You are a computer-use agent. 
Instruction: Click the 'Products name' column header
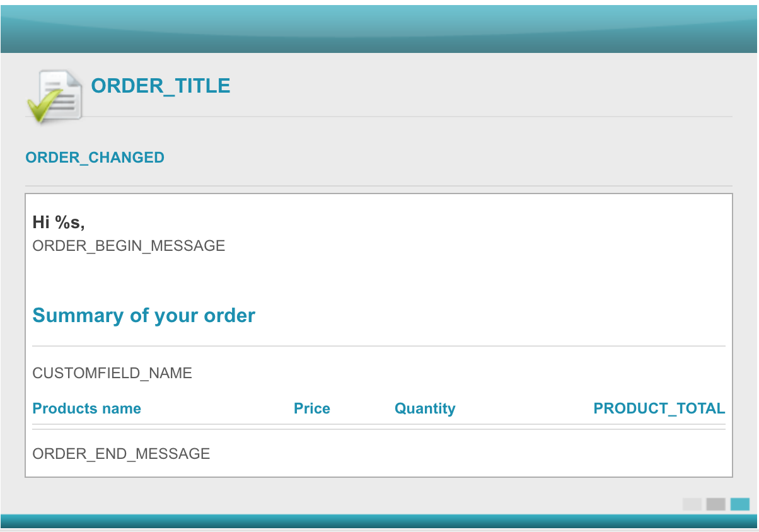[x=87, y=408]
